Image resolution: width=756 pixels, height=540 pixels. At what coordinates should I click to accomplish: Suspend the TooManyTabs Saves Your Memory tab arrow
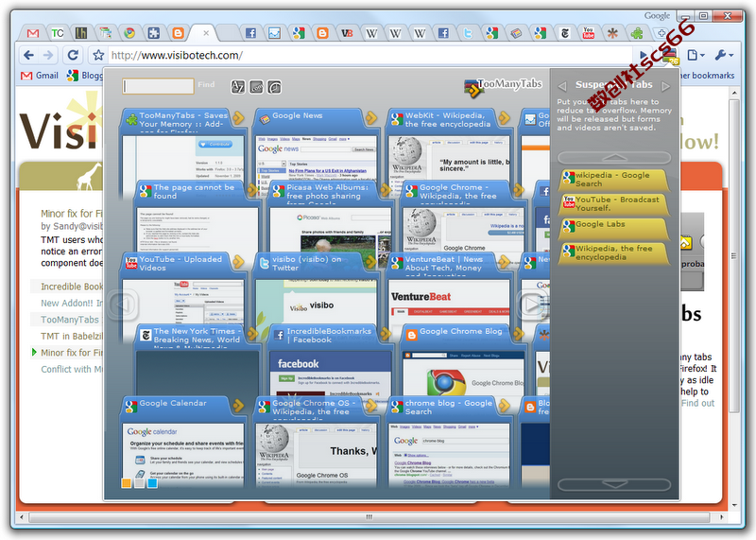238,117
